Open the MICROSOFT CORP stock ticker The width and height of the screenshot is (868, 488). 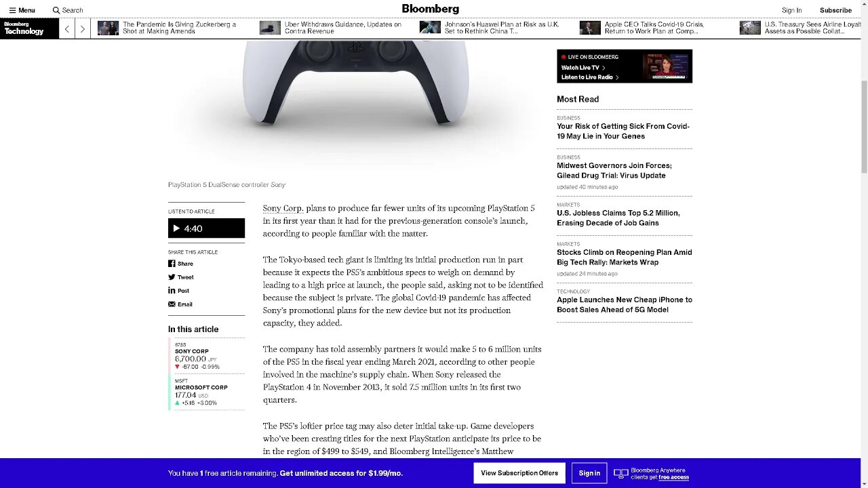201,388
